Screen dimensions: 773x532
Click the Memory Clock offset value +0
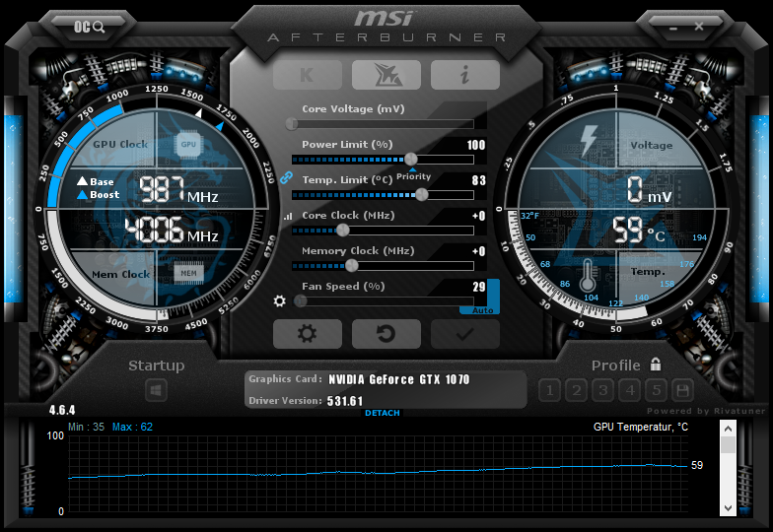tap(479, 251)
